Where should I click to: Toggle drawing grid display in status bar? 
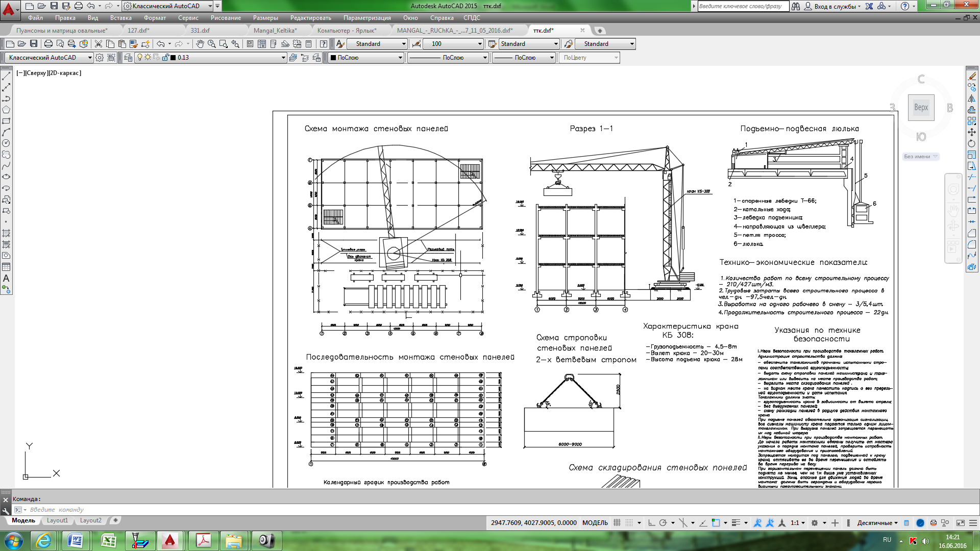point(617,522)
